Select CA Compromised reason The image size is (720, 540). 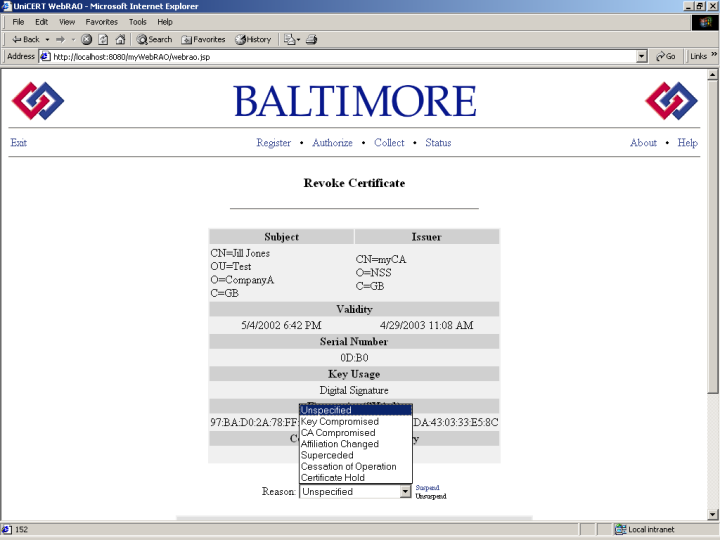pos(356,433)
